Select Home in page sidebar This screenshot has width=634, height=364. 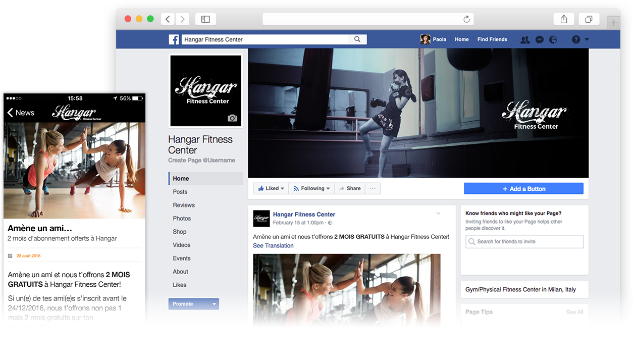coord(205,178)
